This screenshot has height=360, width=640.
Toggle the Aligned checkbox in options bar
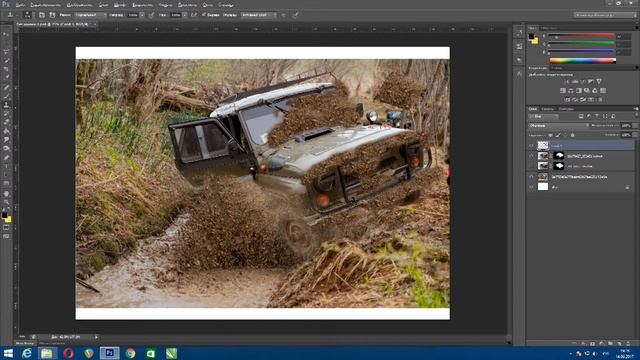coord(203,15)
